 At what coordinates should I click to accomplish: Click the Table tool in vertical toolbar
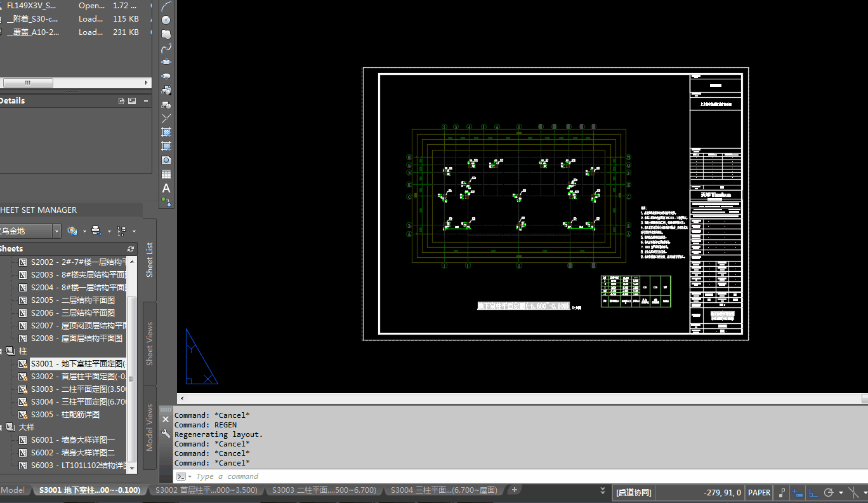[x=166, y=175]
